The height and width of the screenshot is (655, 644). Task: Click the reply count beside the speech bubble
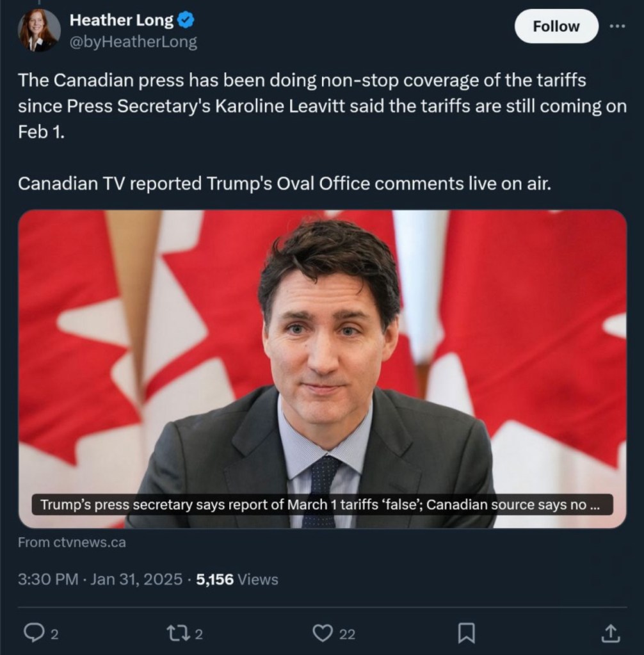(x=54, y=634)
